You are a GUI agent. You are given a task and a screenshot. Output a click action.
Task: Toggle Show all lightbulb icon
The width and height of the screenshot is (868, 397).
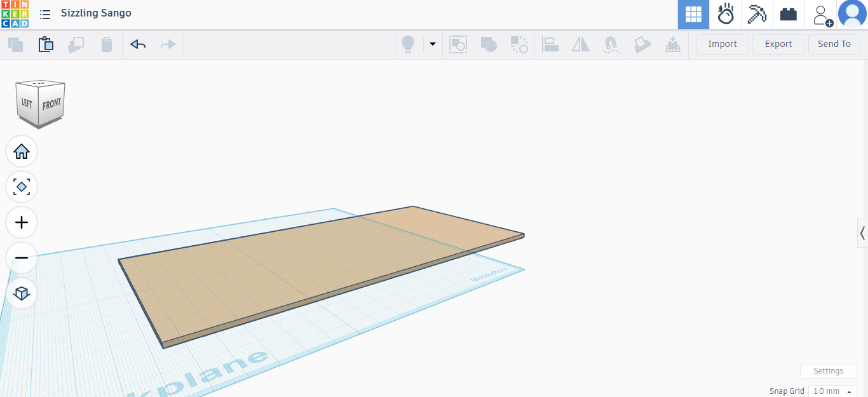pyautogui.click(x=407, y=44)
